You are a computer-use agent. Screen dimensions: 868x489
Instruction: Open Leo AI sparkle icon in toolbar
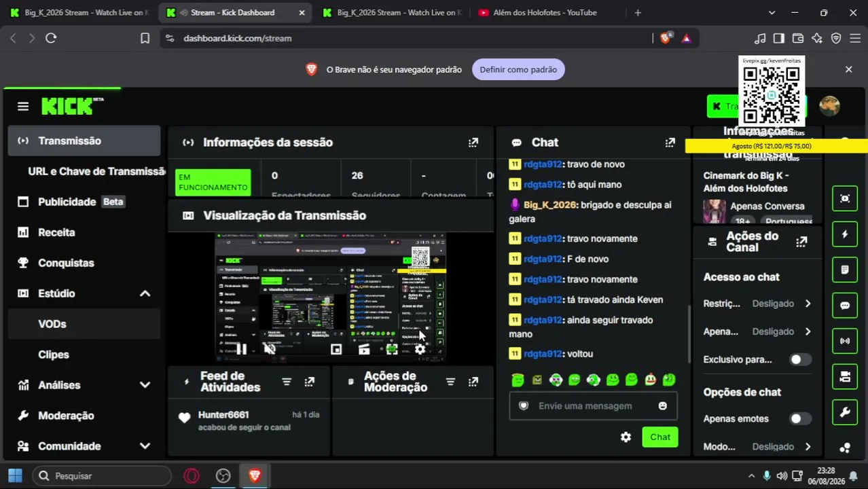[x=817, y=38]
